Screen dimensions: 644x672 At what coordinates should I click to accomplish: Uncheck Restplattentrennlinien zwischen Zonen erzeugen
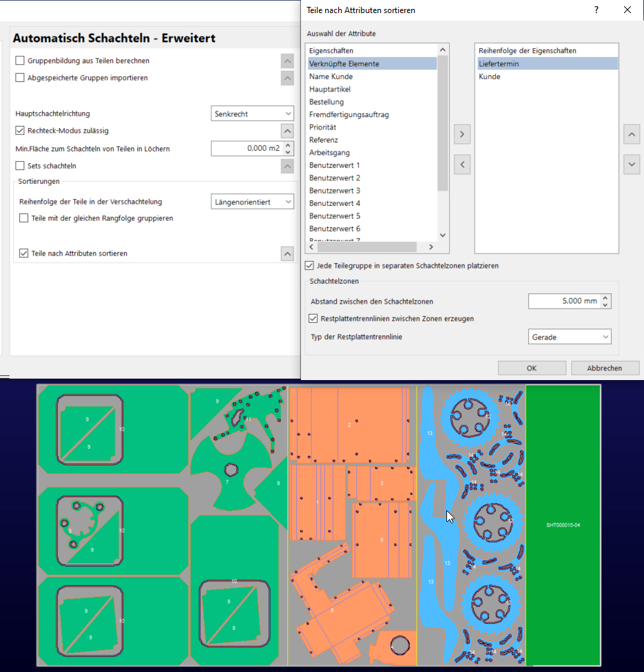(x=314, y=319)
